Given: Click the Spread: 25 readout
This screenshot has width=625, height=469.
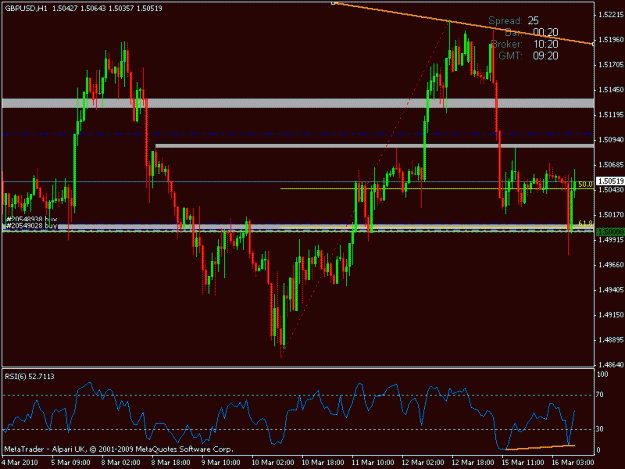Looking at the screenshot, I should click(514, 20).
